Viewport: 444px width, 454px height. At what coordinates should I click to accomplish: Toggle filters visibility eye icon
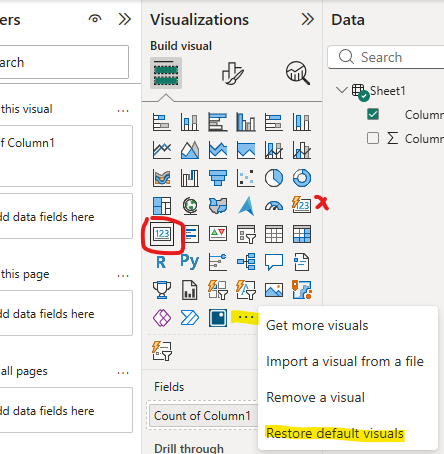95,19
